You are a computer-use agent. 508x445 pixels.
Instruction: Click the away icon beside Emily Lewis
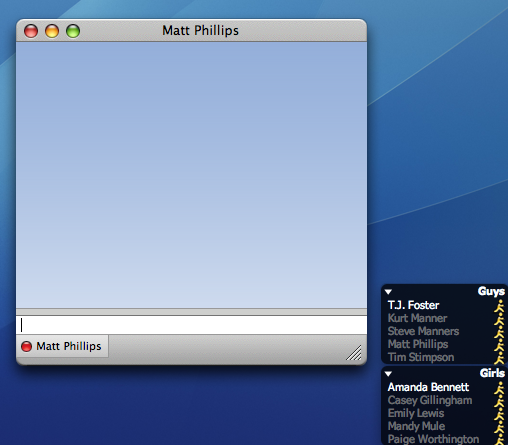click(x=499, y=414)
